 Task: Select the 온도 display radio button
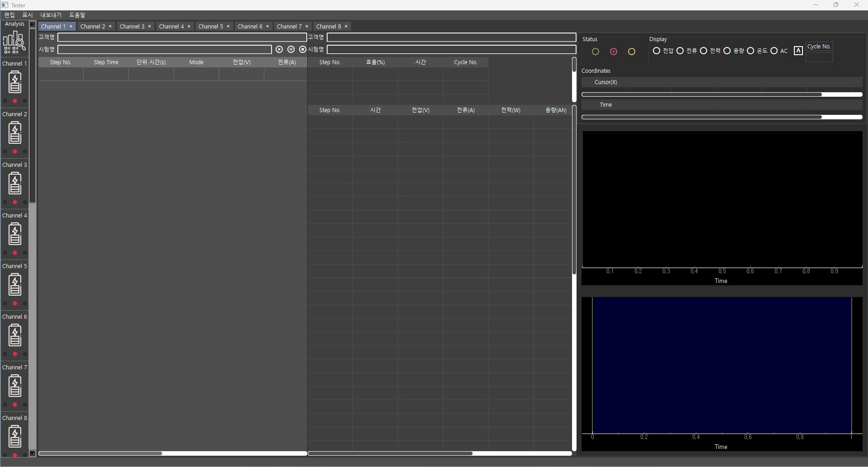[x=751, y=51]
